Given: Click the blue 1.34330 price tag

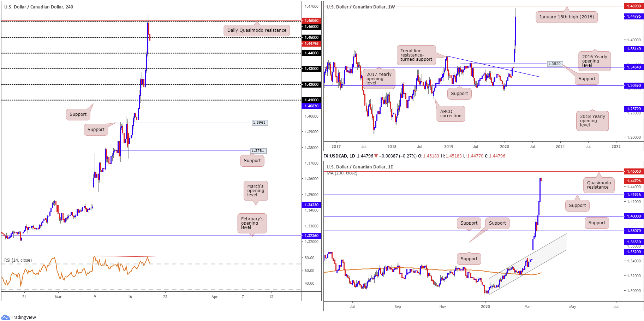Looking at the screenshot, I should [x=311, y=205].
